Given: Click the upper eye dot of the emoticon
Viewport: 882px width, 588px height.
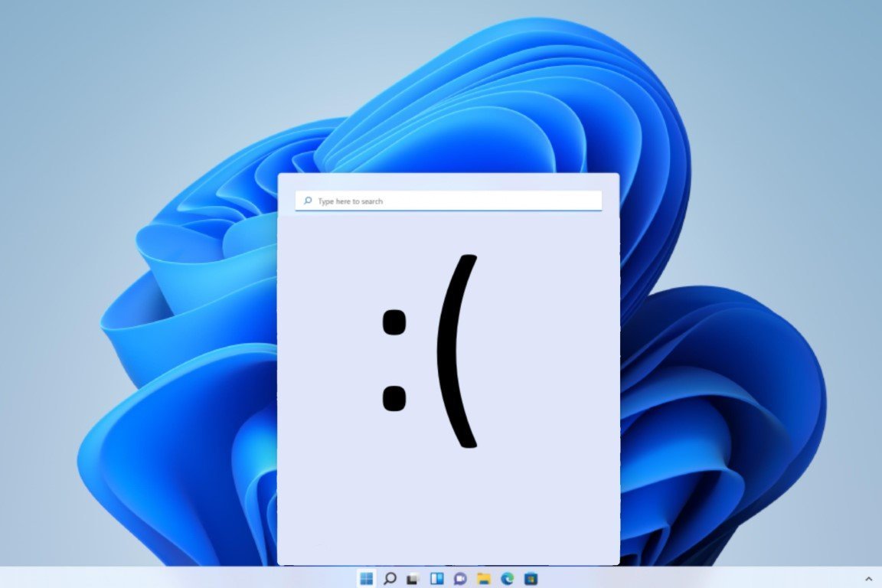Looking at the screenshot, I should [395, 322].
